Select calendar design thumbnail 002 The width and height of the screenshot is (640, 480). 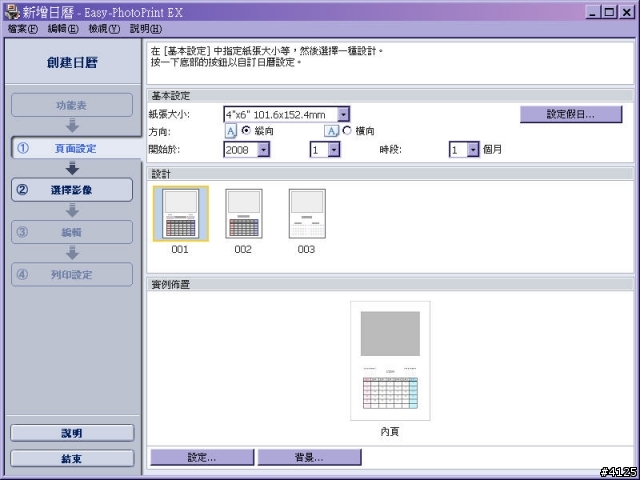coord(244,213)
